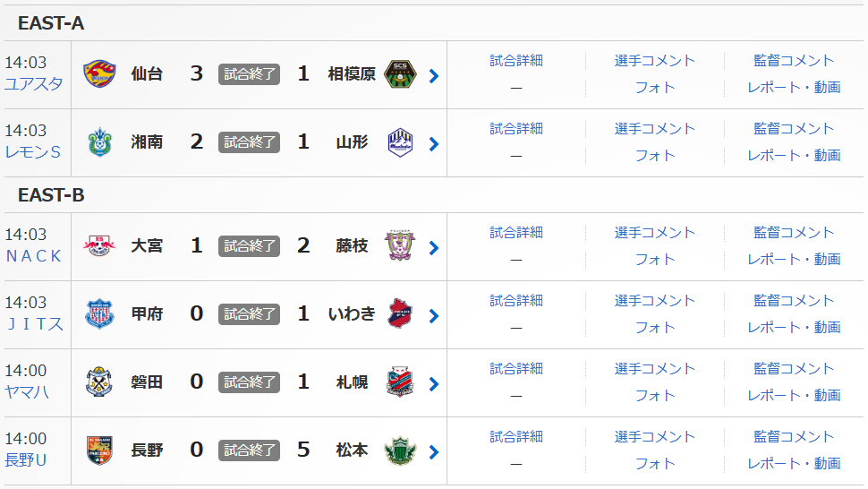Open 試合詳細 for Sendai match
This screenshot has height=489, width=868.
coord(516,61)
